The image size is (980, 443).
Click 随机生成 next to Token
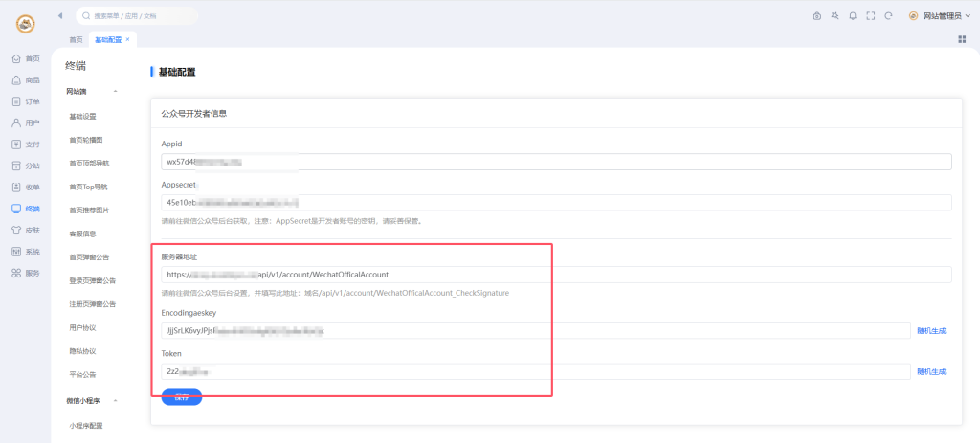tap(930, 371)
